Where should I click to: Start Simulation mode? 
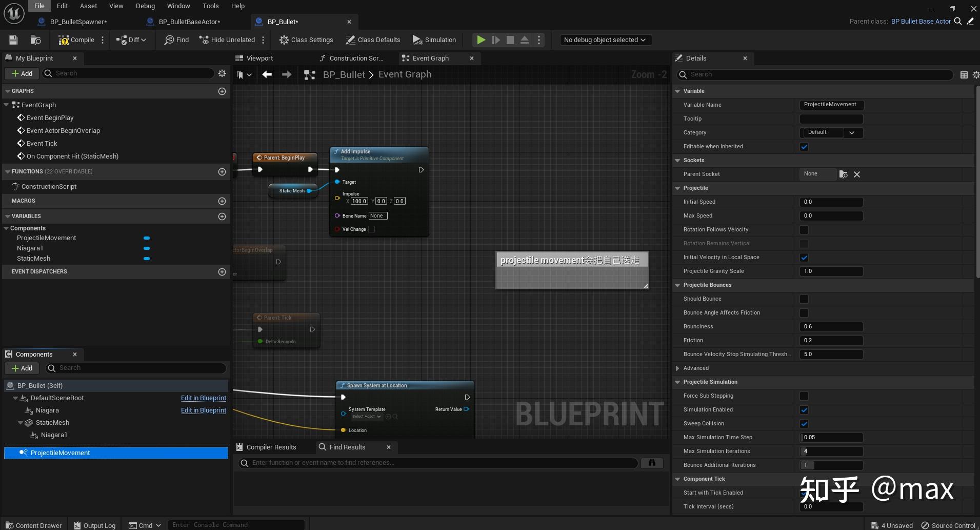coord(434,40)
